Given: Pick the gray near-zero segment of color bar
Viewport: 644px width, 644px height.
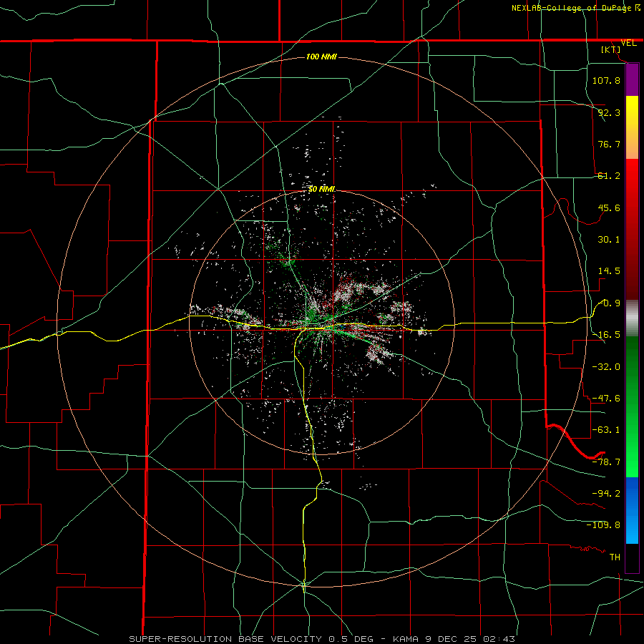Looking at the screenshot, I should tap(632, 318).
